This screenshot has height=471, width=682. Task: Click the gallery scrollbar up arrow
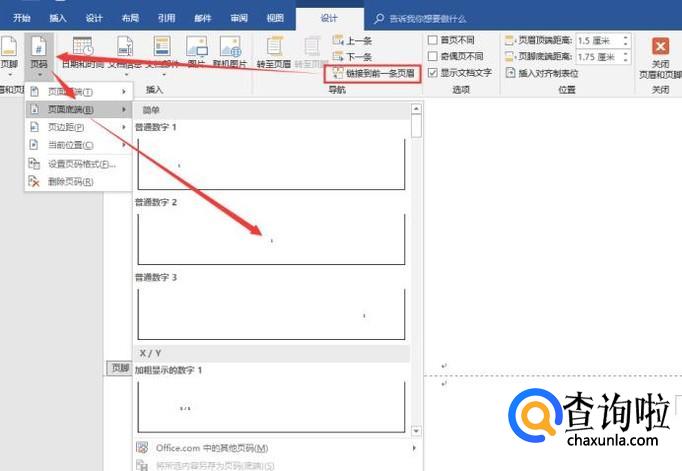click(416, 108)
